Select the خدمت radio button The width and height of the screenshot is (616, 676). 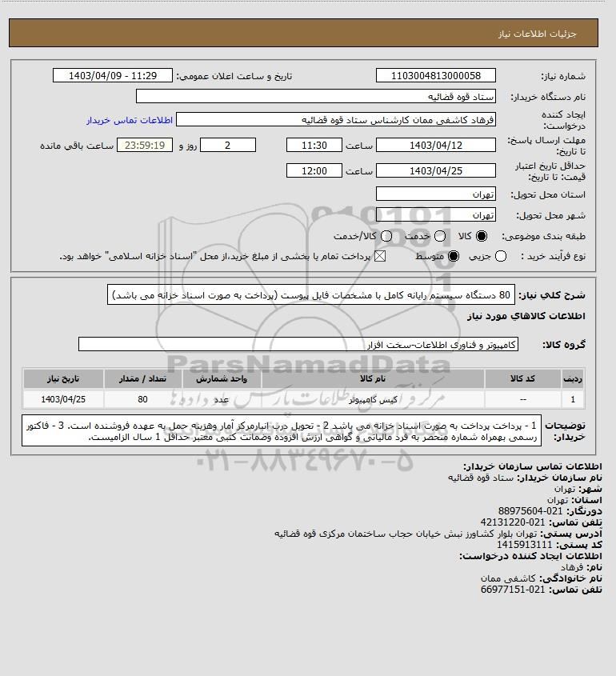point(440,236)
